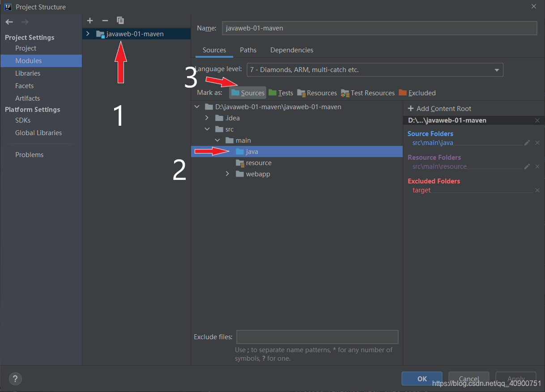Click Add Content Root
545x392 pixels.
[x=439, y=109]
